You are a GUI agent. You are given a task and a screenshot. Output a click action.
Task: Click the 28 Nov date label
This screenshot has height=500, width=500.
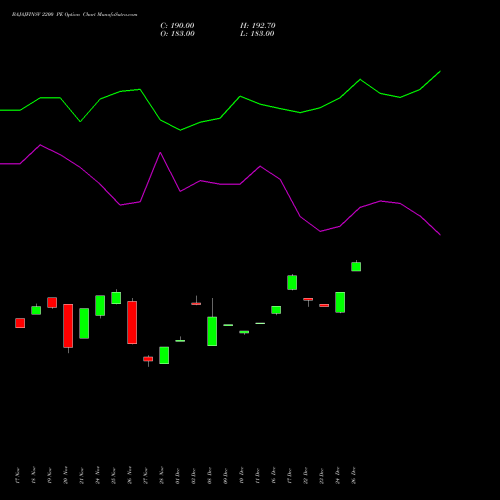[161, 476]
